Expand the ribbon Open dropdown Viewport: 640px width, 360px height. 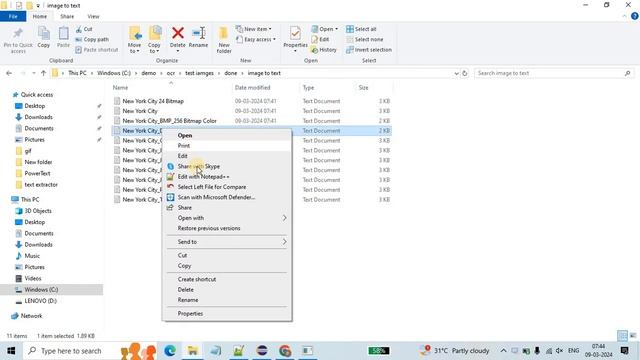coord(325,29)
